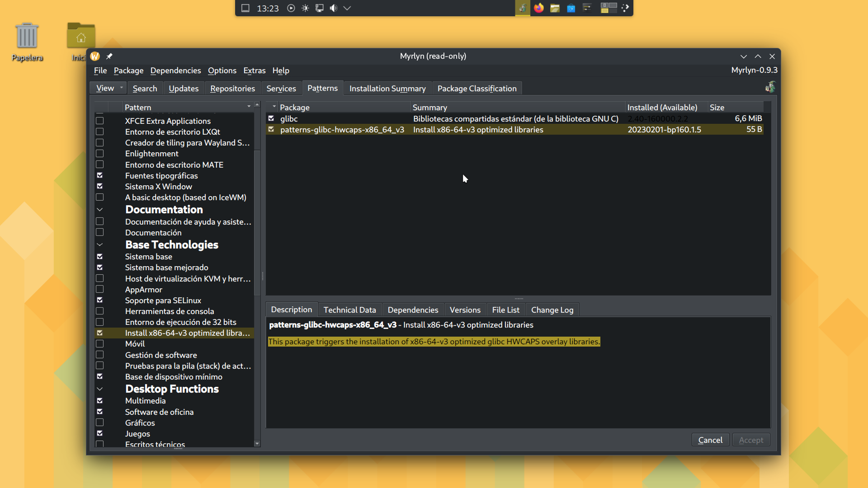The height and width of the screenshot is (488, 868).
Task: Open the brightness tray icon
Action: tap(306, 8)
